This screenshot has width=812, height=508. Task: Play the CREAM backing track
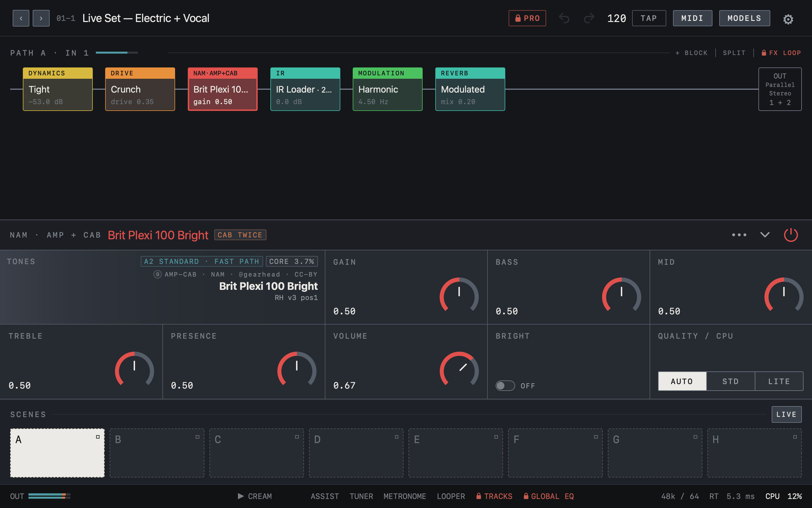click(x=255, y=496)
